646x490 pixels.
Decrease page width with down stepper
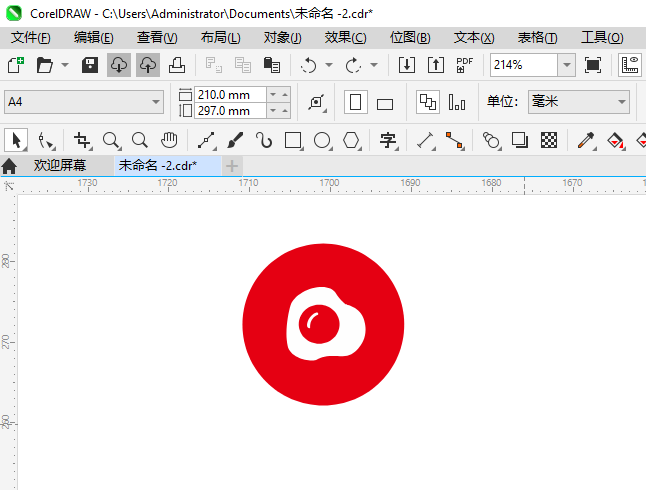pyautogui.click(x=273, y=94)
